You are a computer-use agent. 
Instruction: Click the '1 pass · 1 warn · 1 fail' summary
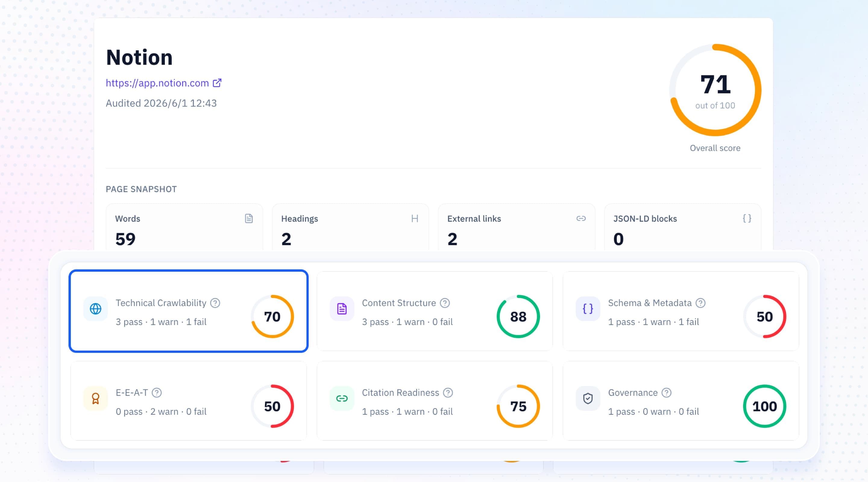coord(653,322)
